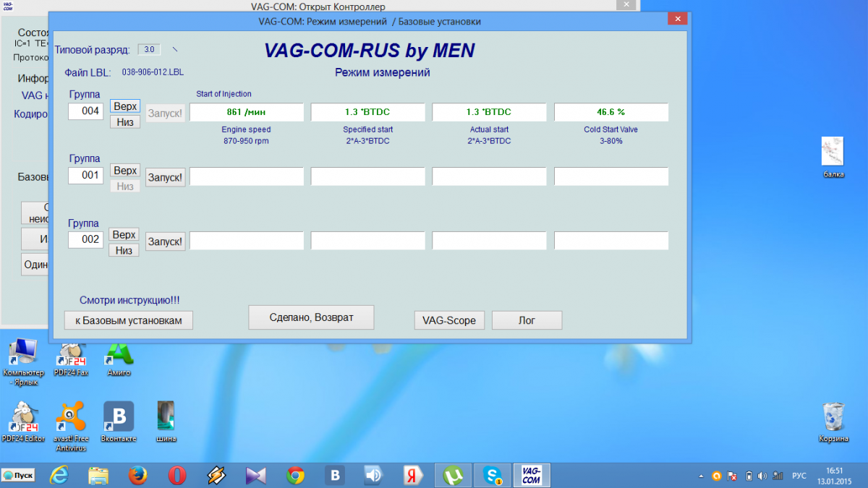The height and width of the screenshot is (488, 868).
Task: Launch Opera browser from the taskbar
Action: click(x=177, y=475)
